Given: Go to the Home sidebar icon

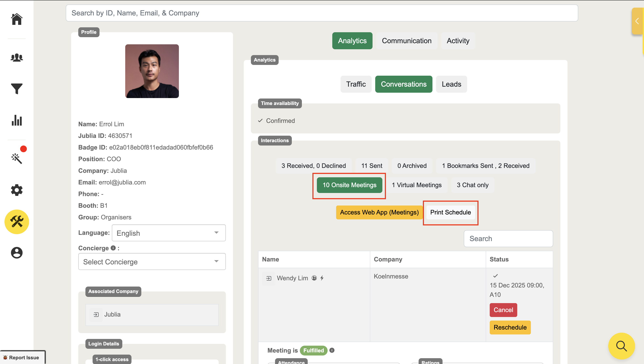Looking at the screenshot, I should click(x=17, y=19).
